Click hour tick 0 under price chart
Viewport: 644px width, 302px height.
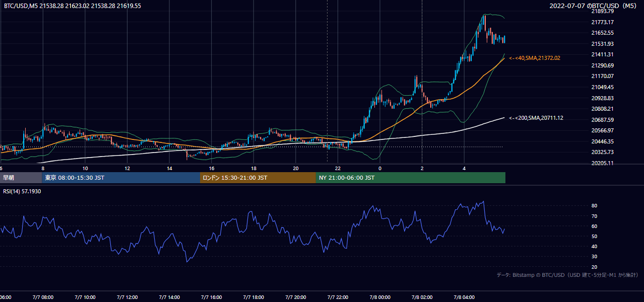(380, 168)
